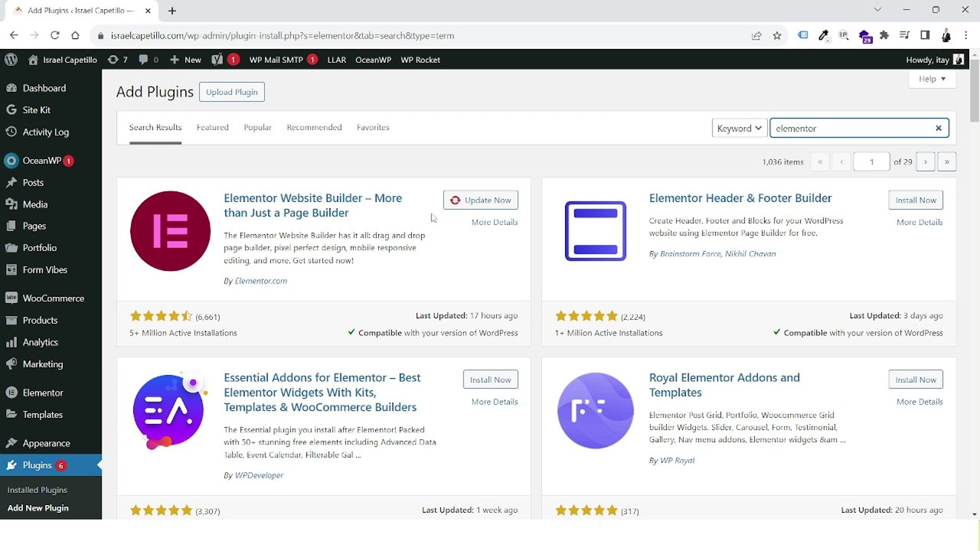The image size is (980, 551).
Task: Install Royal Elementor Addons and Templates
Action: click(916, 380)
